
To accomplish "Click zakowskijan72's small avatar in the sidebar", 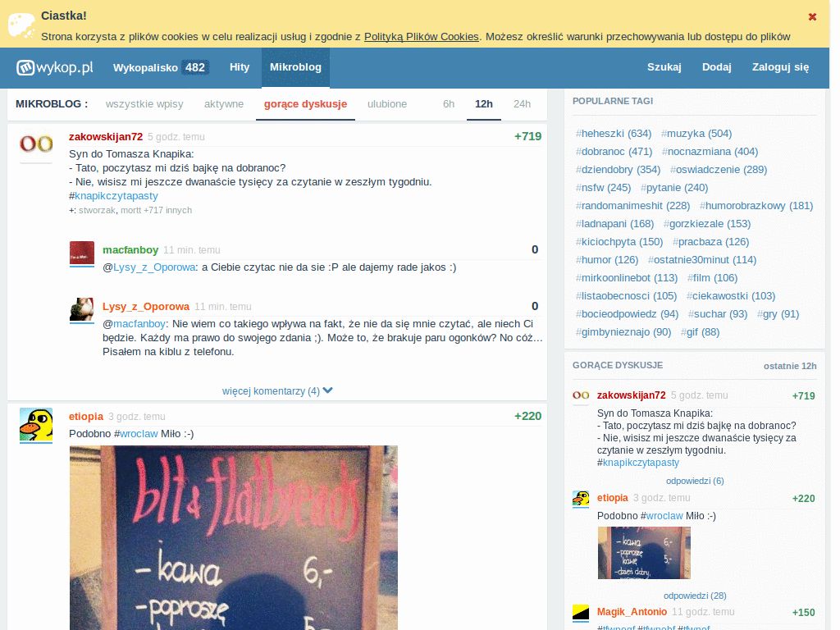I will [x=581, y=395].
